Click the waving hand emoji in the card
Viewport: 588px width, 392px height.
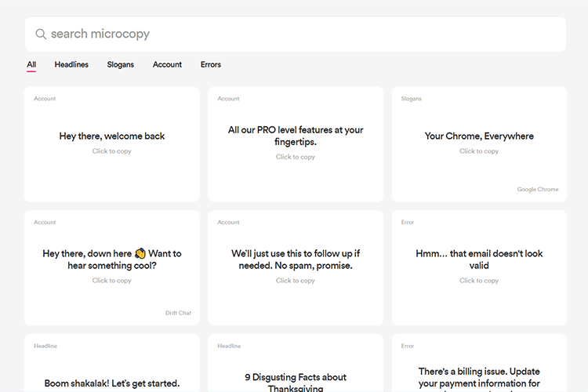click(x=140, y=254)
